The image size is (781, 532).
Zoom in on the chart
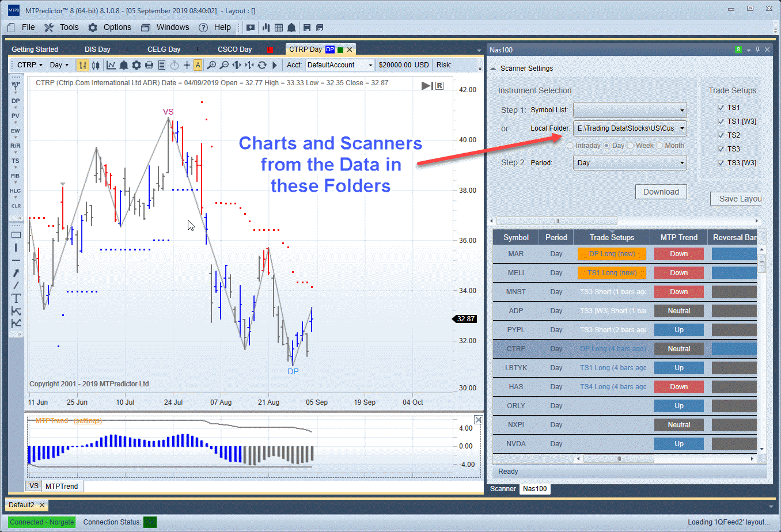point(211,65)
